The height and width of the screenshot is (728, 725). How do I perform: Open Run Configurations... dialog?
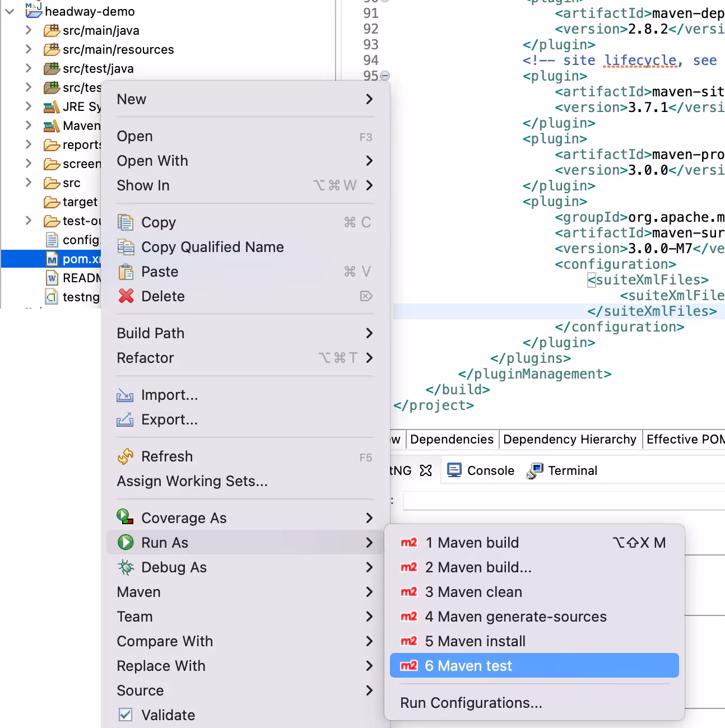click(534, 703)
